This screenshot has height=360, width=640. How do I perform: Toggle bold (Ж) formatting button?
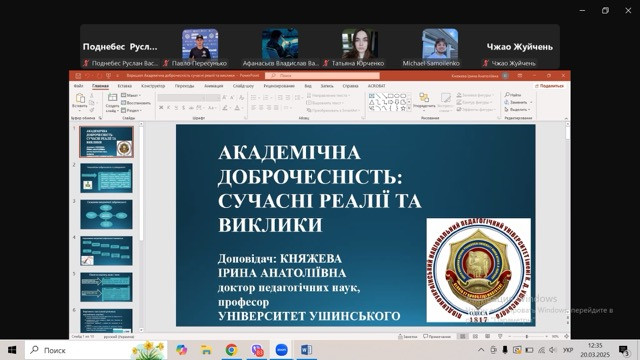[x=161, y=108]
